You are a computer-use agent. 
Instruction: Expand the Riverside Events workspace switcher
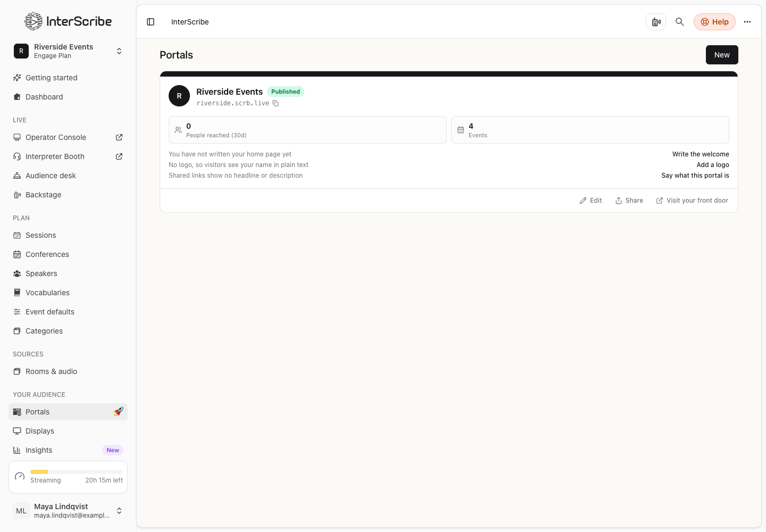[x=68, y=51]
